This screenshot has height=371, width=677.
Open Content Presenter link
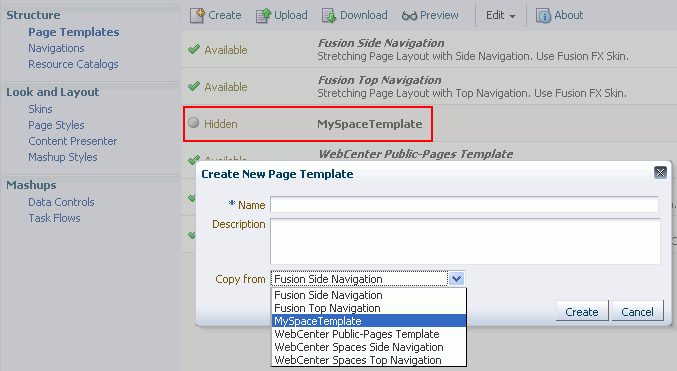(73, 141)
